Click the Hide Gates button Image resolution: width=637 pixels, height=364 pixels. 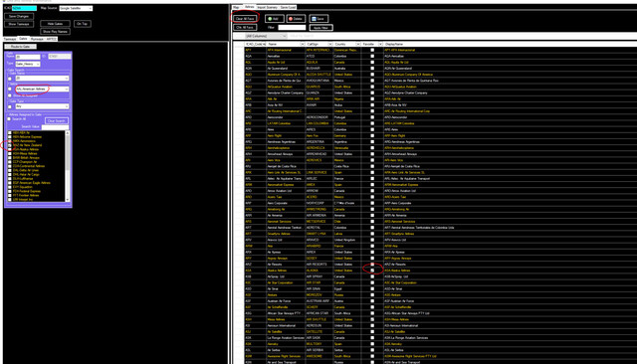(x=55, y=24)
